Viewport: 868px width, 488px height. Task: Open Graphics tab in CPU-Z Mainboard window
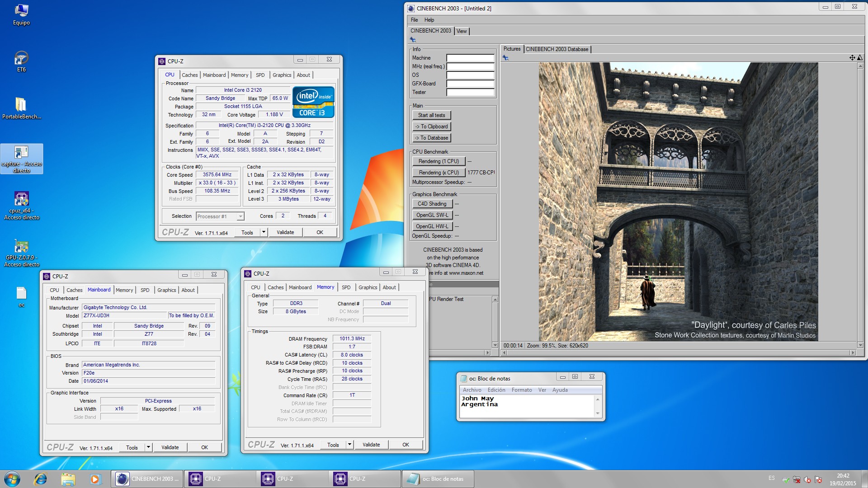click(x=167, y=290)
